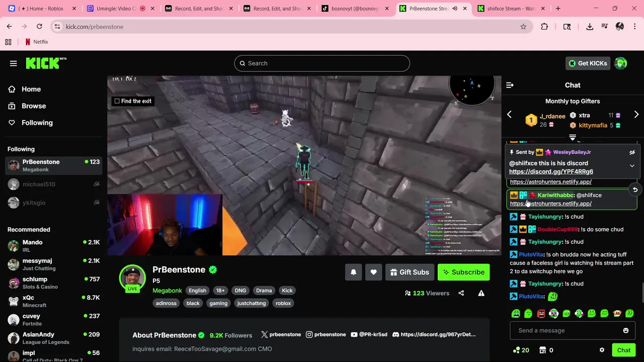Click the justchatting tag
The image size is (644, 362).
click(252, 303)
